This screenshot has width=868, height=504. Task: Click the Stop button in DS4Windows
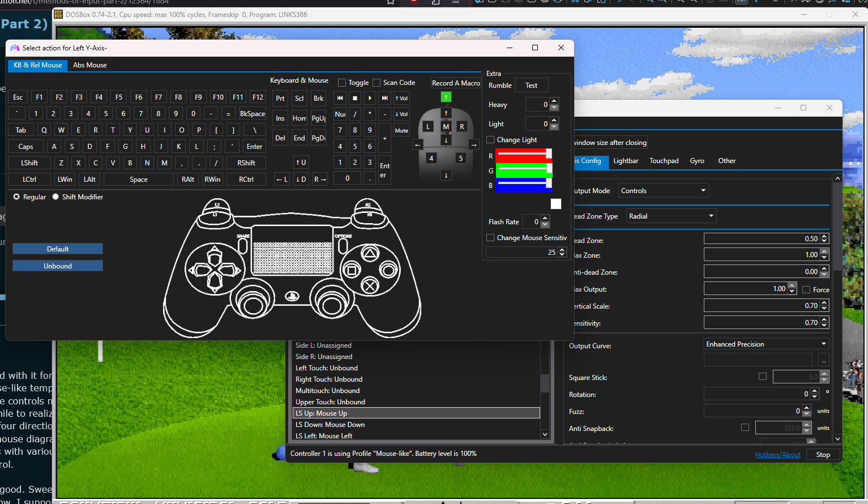(823, 455)
